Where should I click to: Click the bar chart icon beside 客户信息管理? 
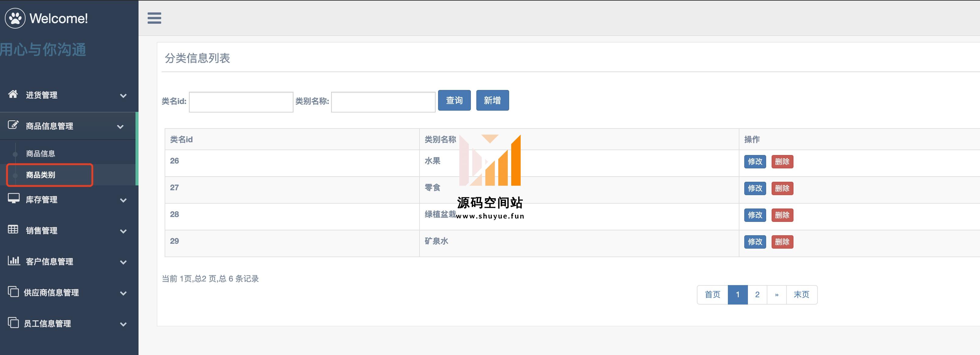point(14,260)
